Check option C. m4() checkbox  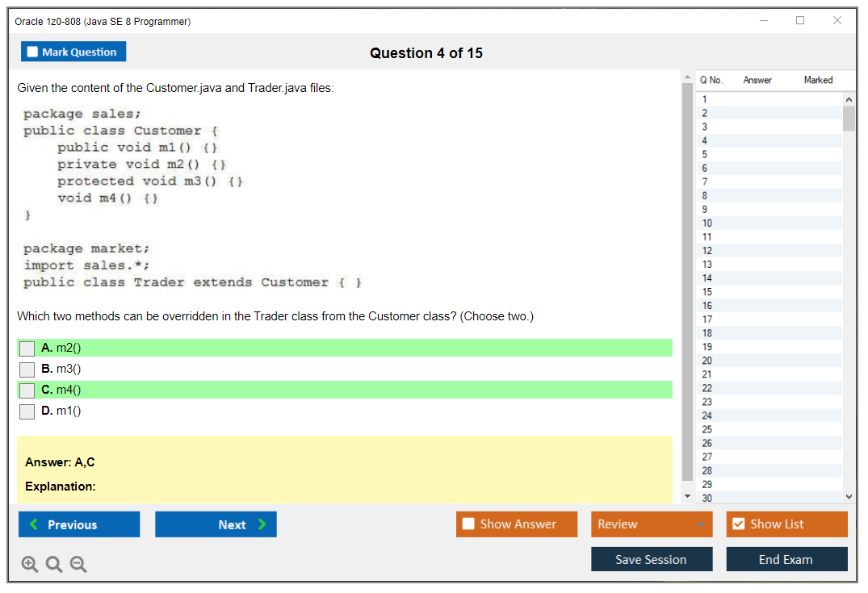click(x=27, y=390)
